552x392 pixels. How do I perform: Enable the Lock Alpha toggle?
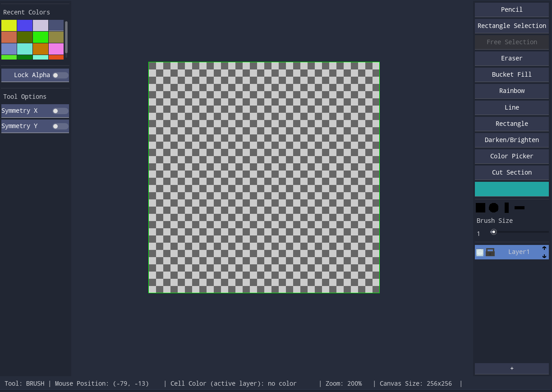60,75
